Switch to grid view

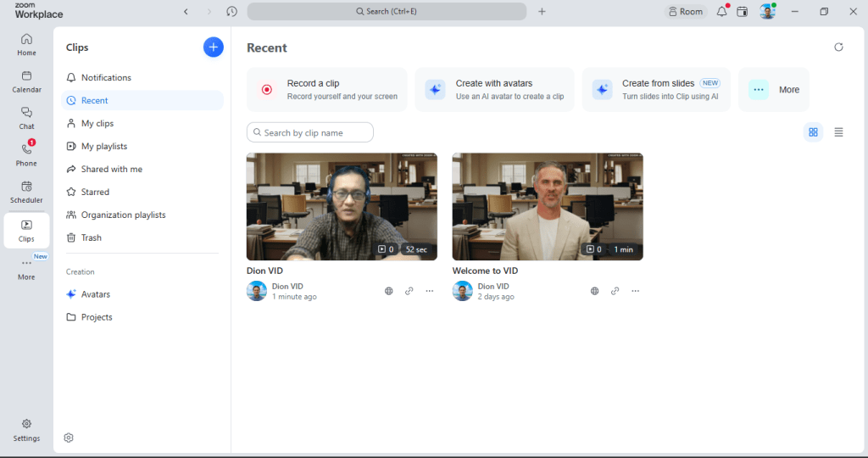click(813, 131)
